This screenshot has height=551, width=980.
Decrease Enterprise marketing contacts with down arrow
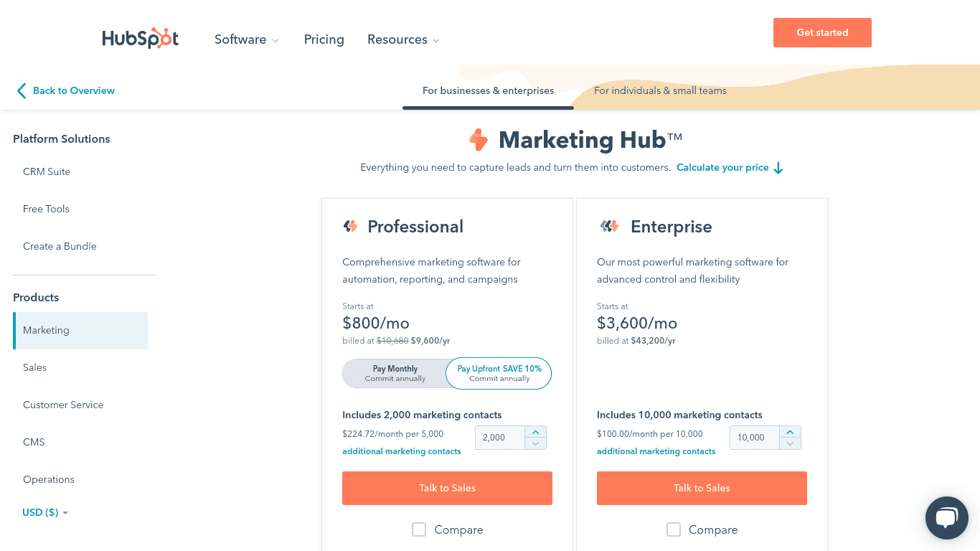click(790, 443)
